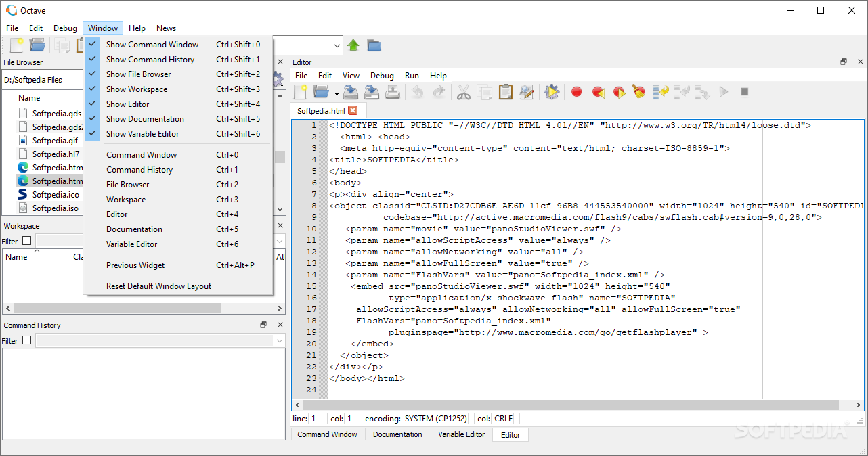
Task: Open the News menu
Action: [x=166, y=28]
